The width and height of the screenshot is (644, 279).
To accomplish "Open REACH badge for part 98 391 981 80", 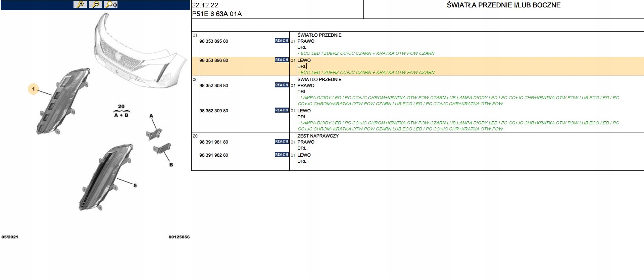I will [x=282, y=142].
